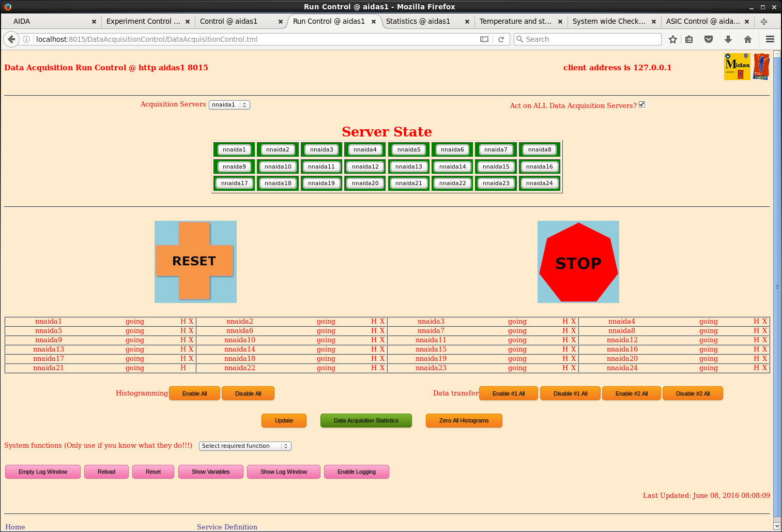
Task: Toggle the nnaida1 server state button
Action: (x=234, y=149)
